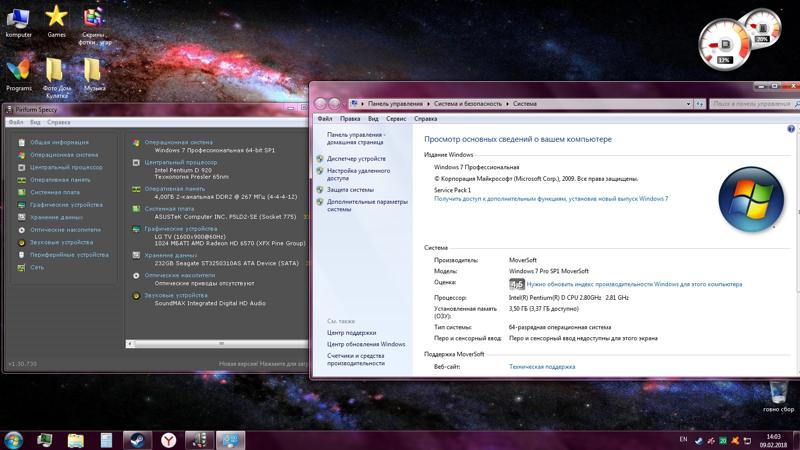Click the new version notice in Speccy
Image resolution: width=800 pixels, height=450 pixels.
tap(263, 364)
